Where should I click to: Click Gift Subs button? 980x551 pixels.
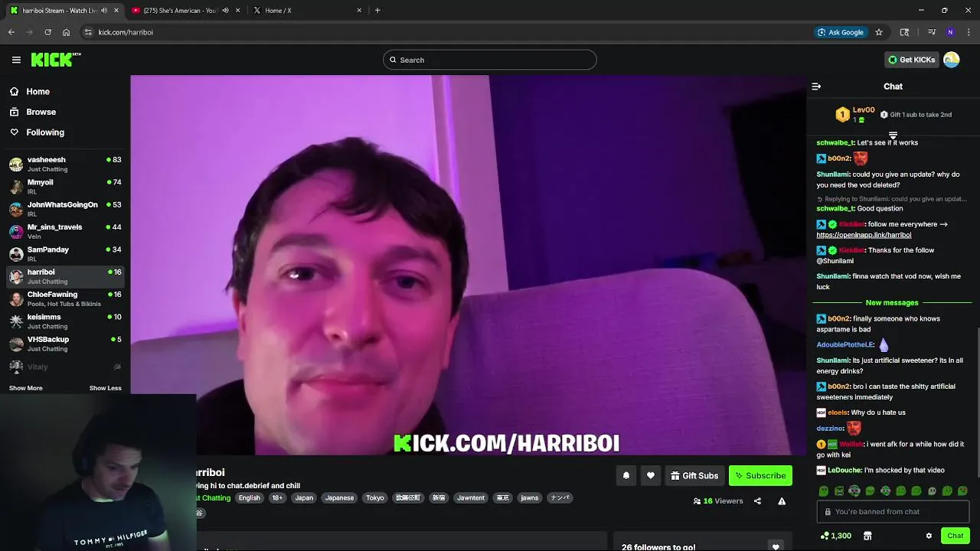[x=694, y=475]
